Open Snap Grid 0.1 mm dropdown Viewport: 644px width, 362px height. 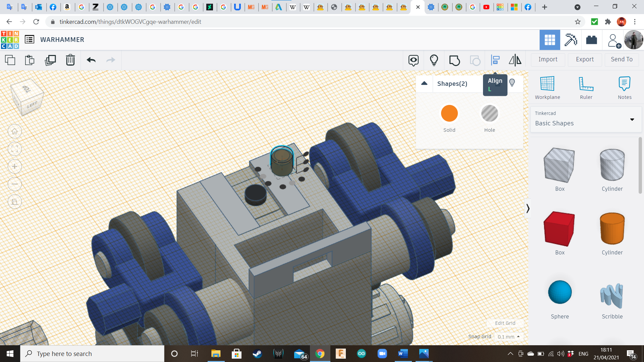click(508, 337)
